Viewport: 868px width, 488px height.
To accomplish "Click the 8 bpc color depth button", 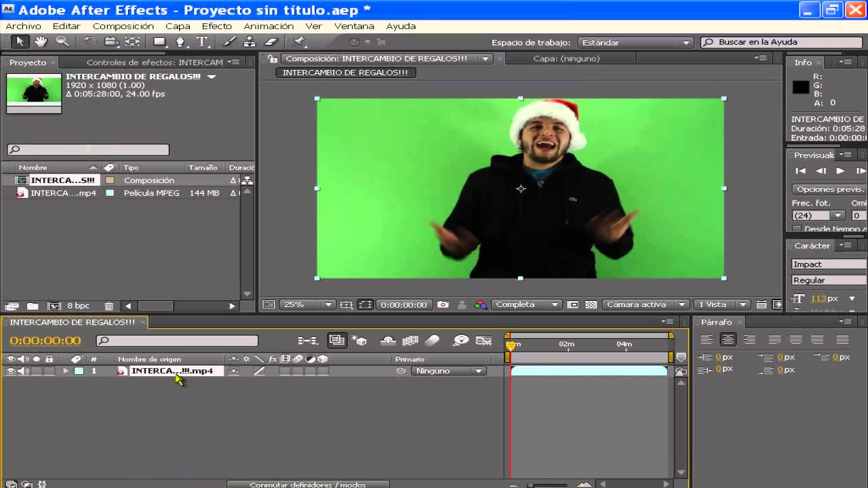I will (x=78, y=306).
